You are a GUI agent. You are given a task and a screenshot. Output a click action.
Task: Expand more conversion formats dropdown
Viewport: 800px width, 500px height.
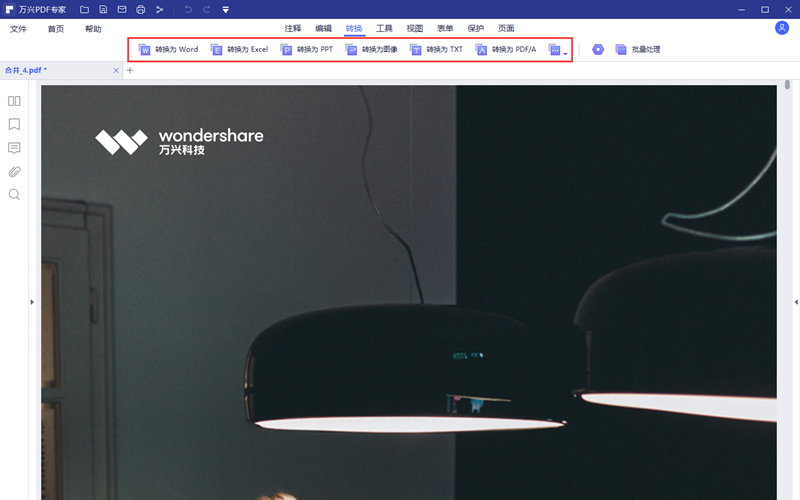pyautogui.click(x=566, y=52)
